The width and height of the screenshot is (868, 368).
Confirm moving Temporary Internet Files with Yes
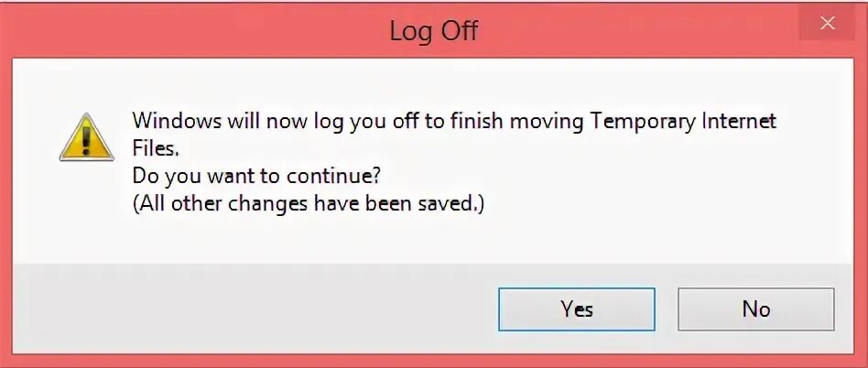(576, 308)
